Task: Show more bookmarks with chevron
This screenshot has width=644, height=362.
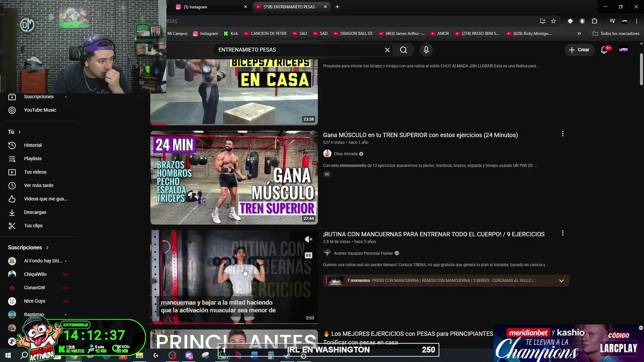Action: click(x=579, y=34)
